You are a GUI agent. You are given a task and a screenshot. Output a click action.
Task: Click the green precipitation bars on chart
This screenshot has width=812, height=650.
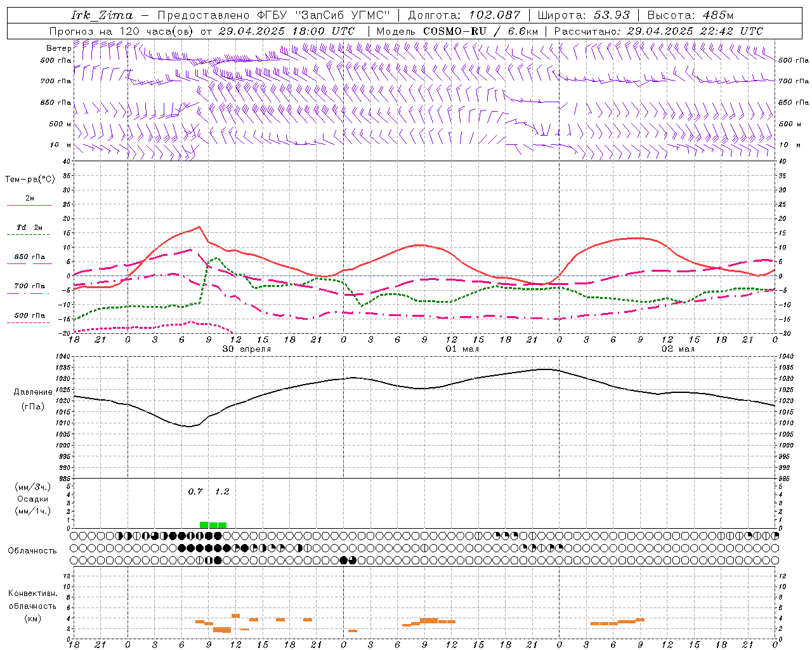(x=213, y=525)
